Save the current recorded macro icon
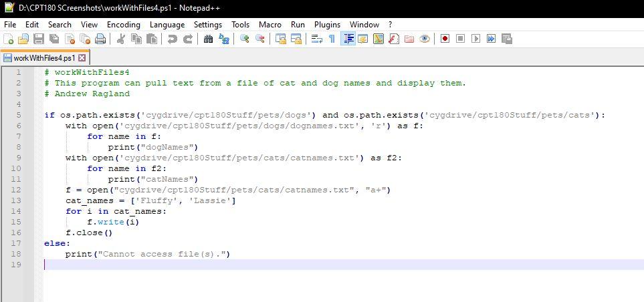 click(507, 39)
